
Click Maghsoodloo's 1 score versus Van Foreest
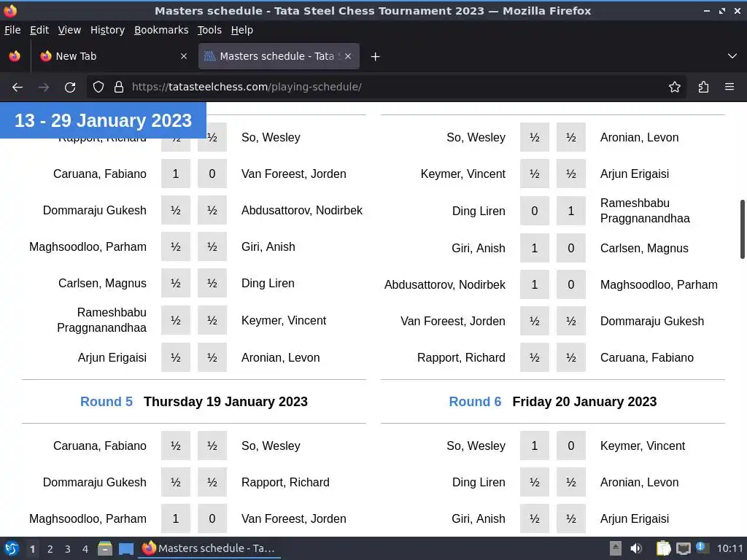175,518
